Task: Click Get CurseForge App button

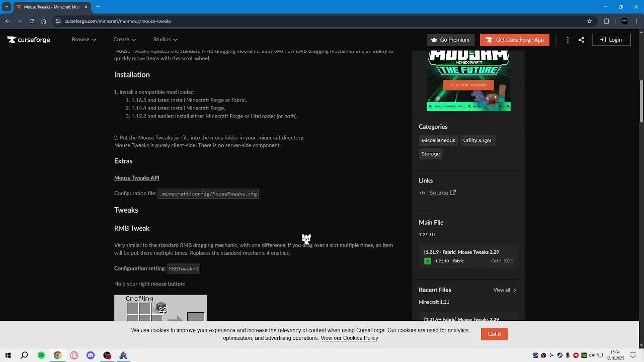Action: point(515,40)
